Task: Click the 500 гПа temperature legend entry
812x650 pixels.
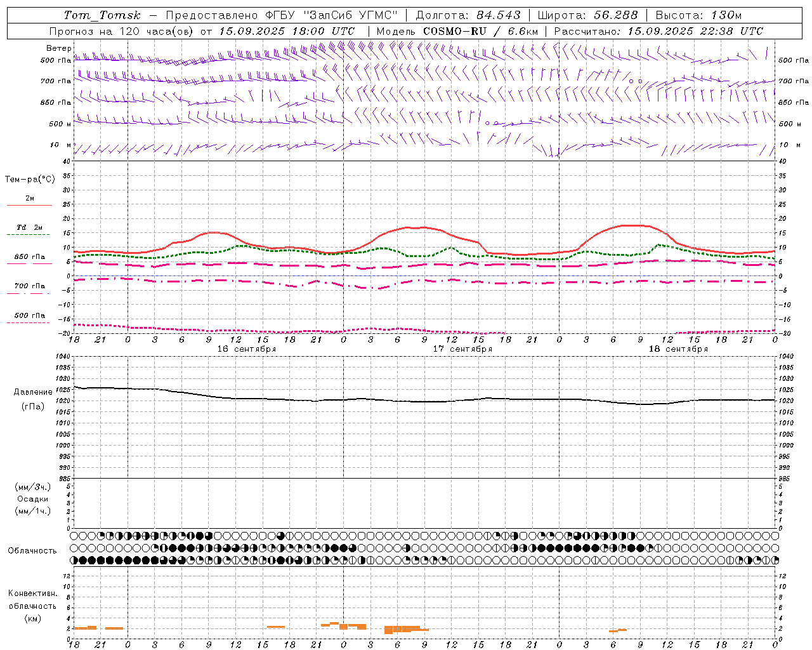Action: [x=30, y=315]
